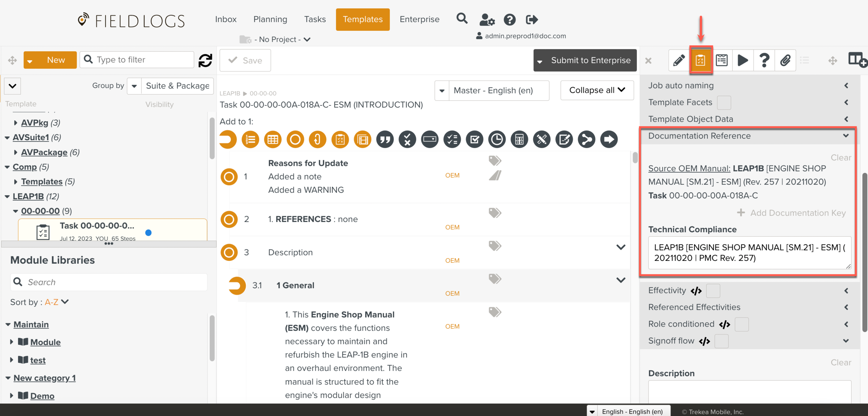The width and height of the screenshot is (868, 416).
Task: Run template with play icon
Action: pos(743,60)
